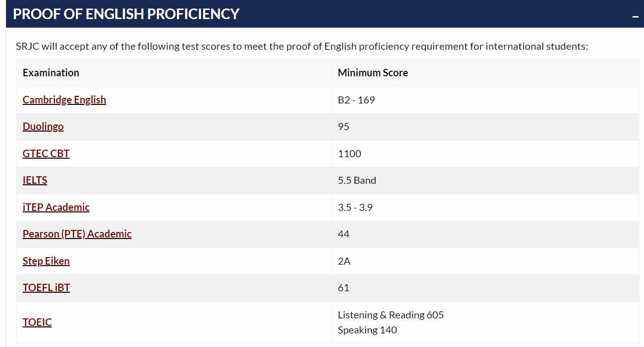Click the Duolingo minimum score of 95

pyautogui.click(x=344, y=127)
